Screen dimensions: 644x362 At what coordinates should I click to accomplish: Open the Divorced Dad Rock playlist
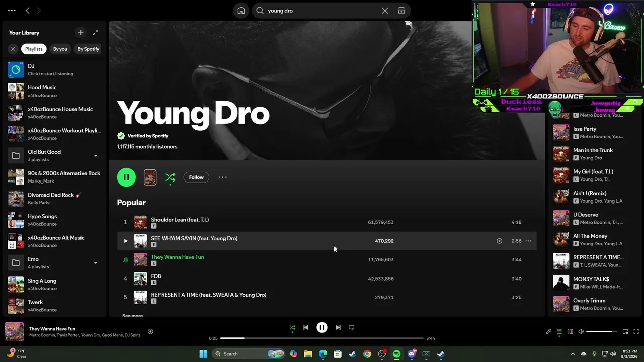55,199
